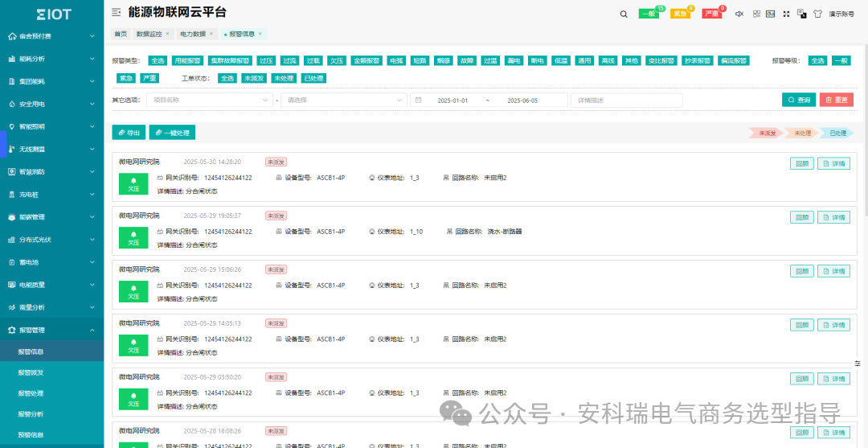The image size is (868, 448).
Task: Open the 项目名称 dropdown
Action: pos(211,101)
